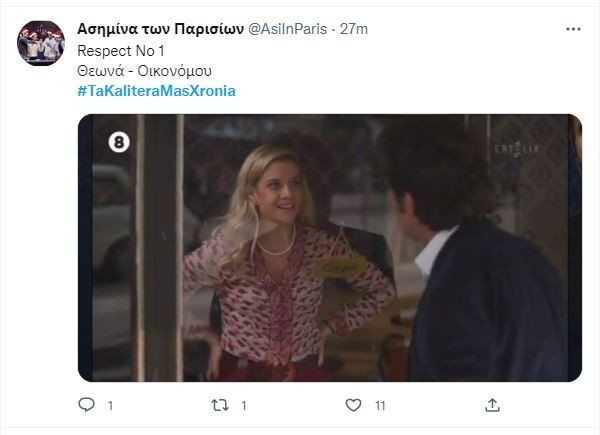Select the "Respect No 1" tweet text
The height and width of the screenshot is (435, 600).
(121, 51)
